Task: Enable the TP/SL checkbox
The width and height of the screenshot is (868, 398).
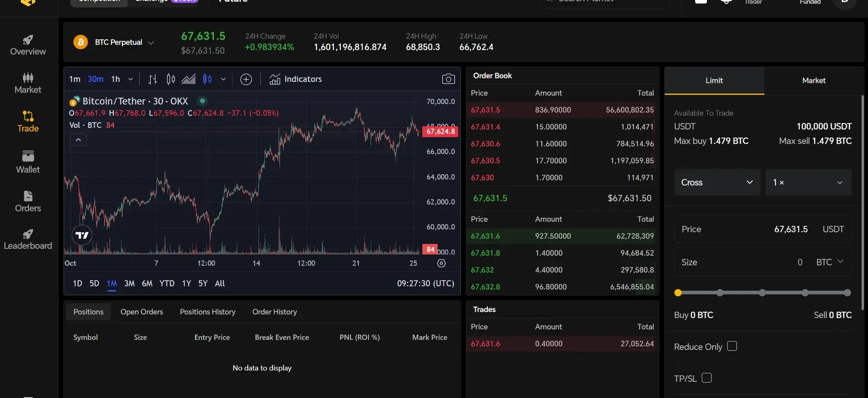Action: click(x=707, y=378)
